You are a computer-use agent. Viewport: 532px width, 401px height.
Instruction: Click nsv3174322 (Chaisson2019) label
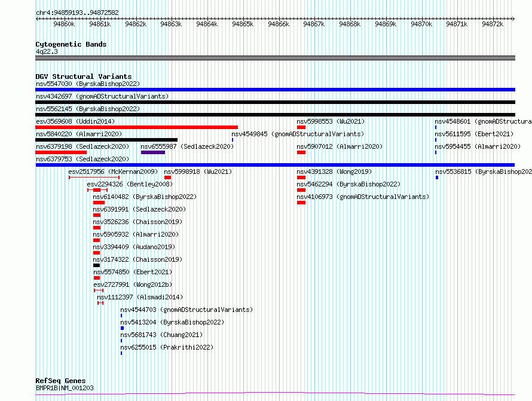coord(137,259)
